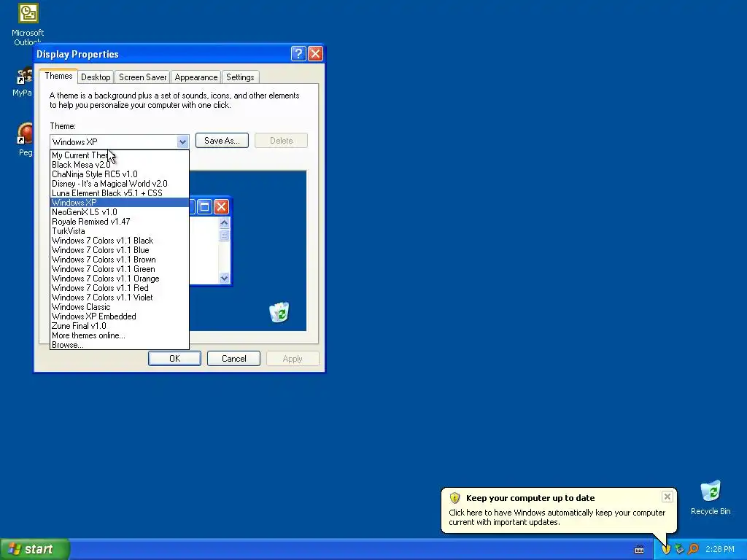Select Windows 7 Colors v1.1 Black
The image size is (747, 560).
click(119, 241)
